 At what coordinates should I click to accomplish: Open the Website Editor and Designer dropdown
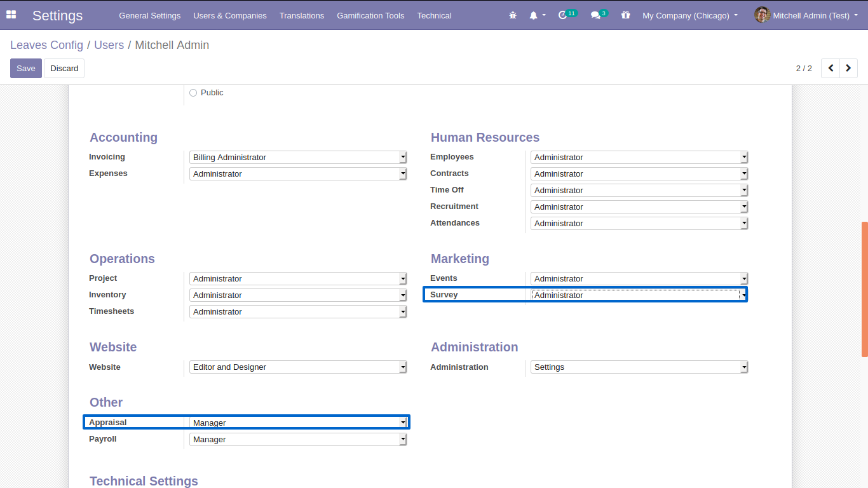(298, 367)
